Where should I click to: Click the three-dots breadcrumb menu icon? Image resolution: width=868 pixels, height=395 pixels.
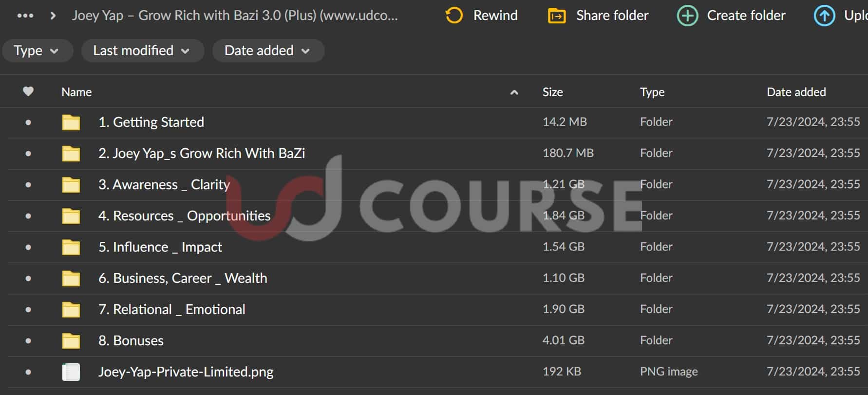[25, 16]
